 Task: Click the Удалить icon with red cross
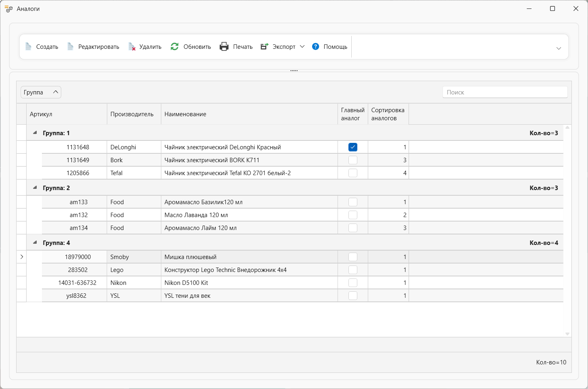pos(132,47)
